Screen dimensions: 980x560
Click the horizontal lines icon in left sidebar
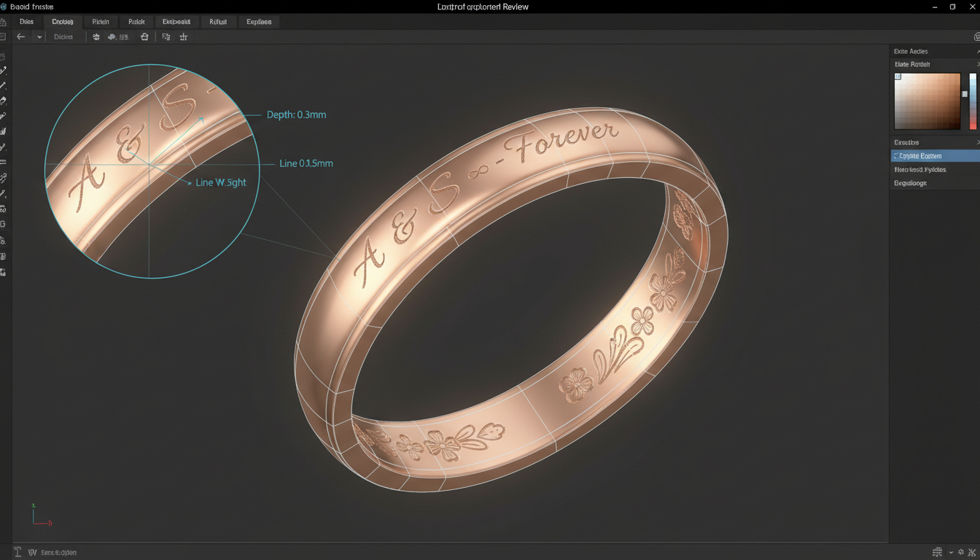4,162
